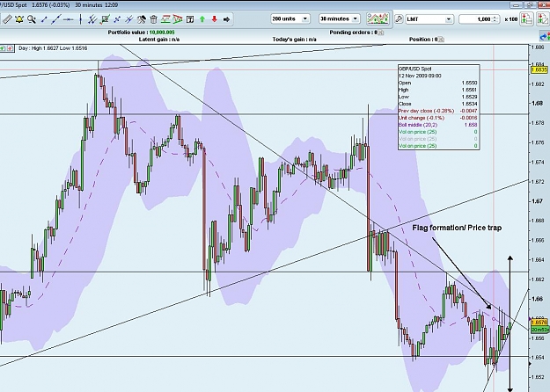The height and width of the screenshot is (392, 550).
Task: Click the GBP/USD Spot data box title
Action: (x=415, y=69)
